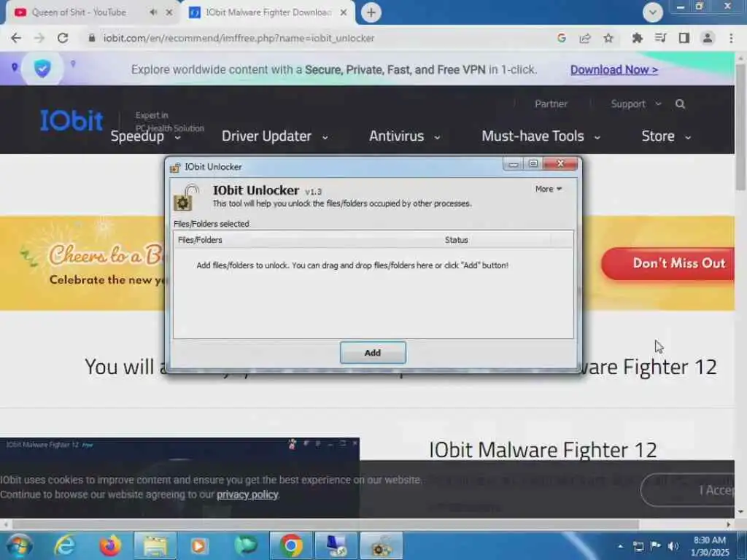
Task: Reload the current page
Action: tap(63, 38)
